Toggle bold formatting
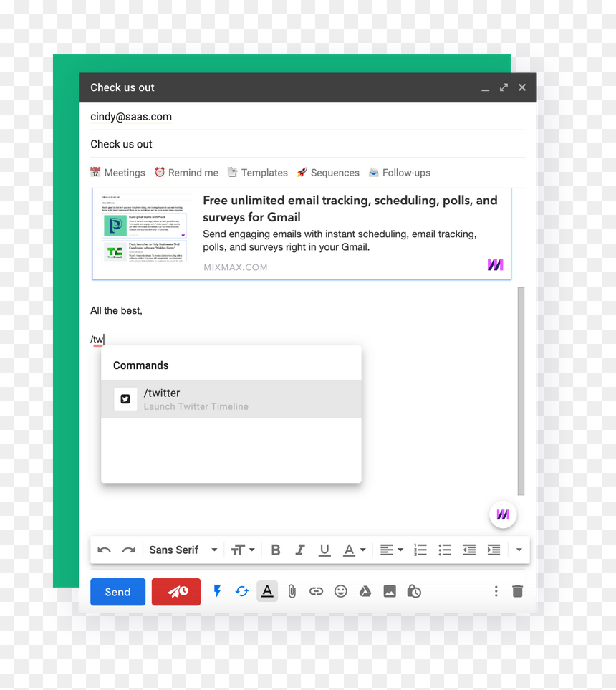The image size is (616, 690). [276, 550]
